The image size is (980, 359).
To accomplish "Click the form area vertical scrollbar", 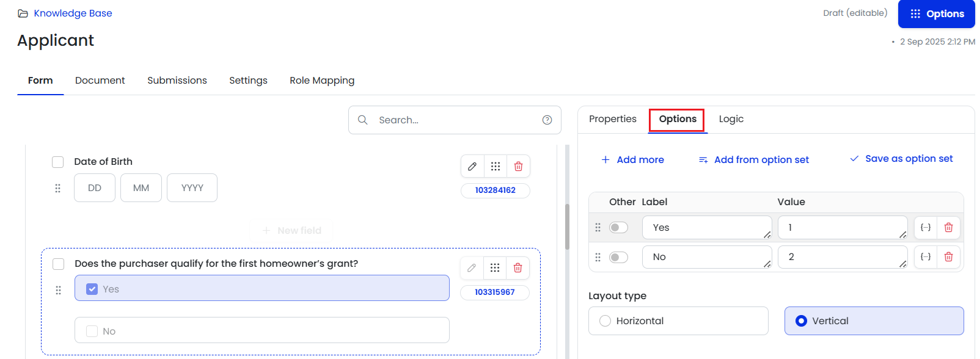I will pyautogui.click(x=567, y=227).
